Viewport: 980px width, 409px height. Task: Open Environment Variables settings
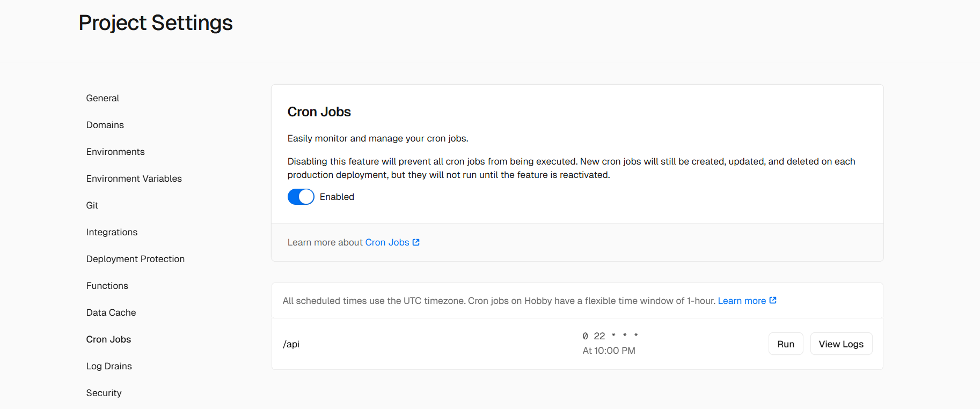[x=134, y=179]
